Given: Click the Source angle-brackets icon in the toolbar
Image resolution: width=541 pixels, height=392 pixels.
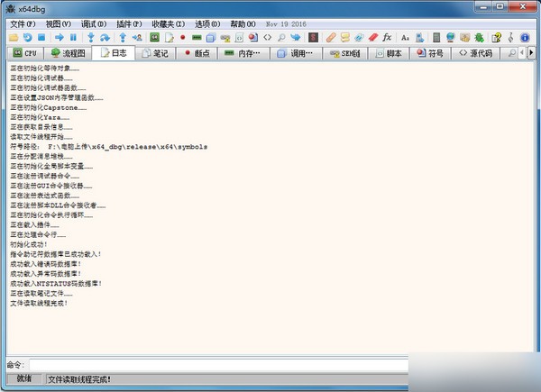Looking at the screenshot, I should coord(268,37).
